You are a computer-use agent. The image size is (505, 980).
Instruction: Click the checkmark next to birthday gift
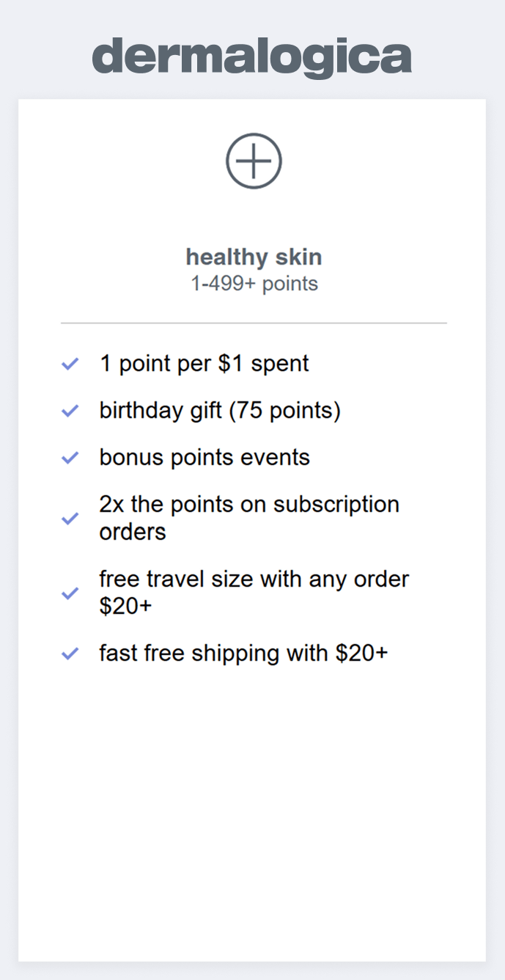coord(70,411)
